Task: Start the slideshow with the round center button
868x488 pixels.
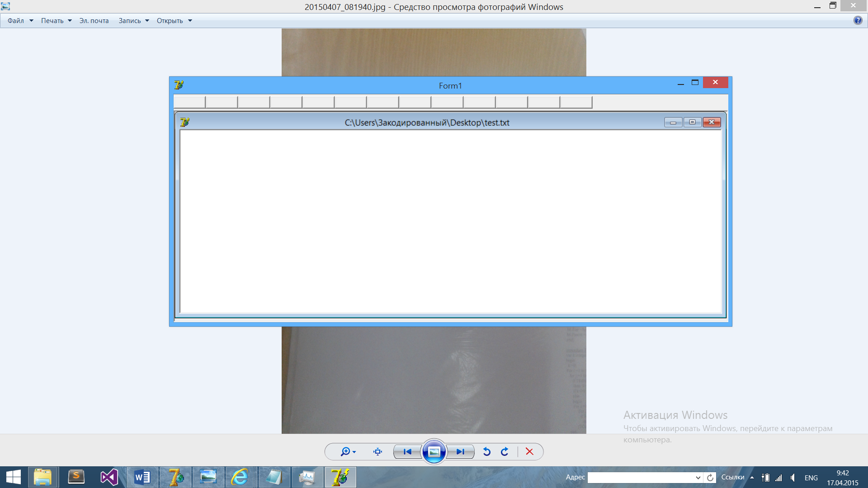Action: coord(434,451)
